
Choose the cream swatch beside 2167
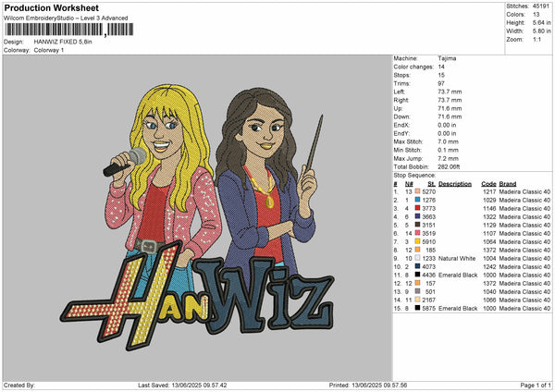coord(417,300)
